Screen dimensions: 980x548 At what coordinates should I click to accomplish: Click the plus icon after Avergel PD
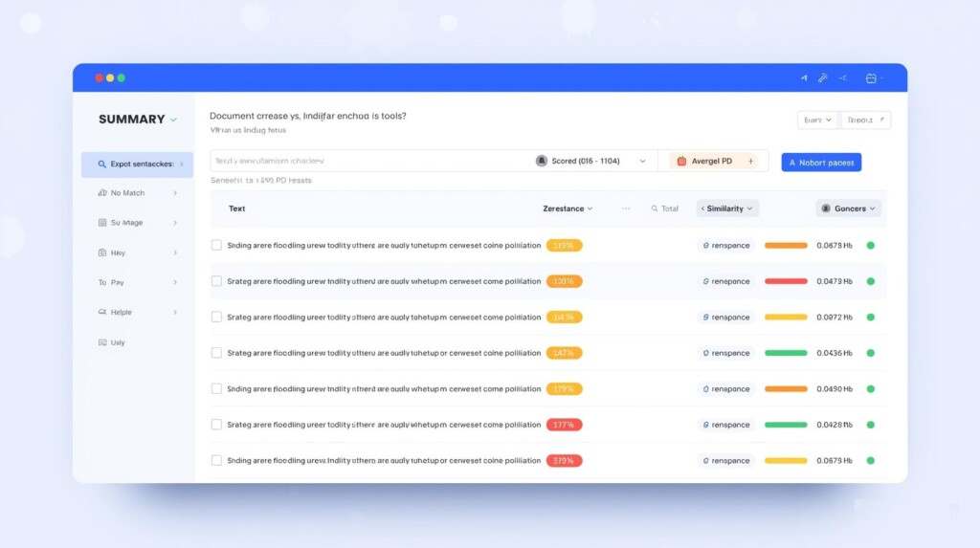coord(750,162)
